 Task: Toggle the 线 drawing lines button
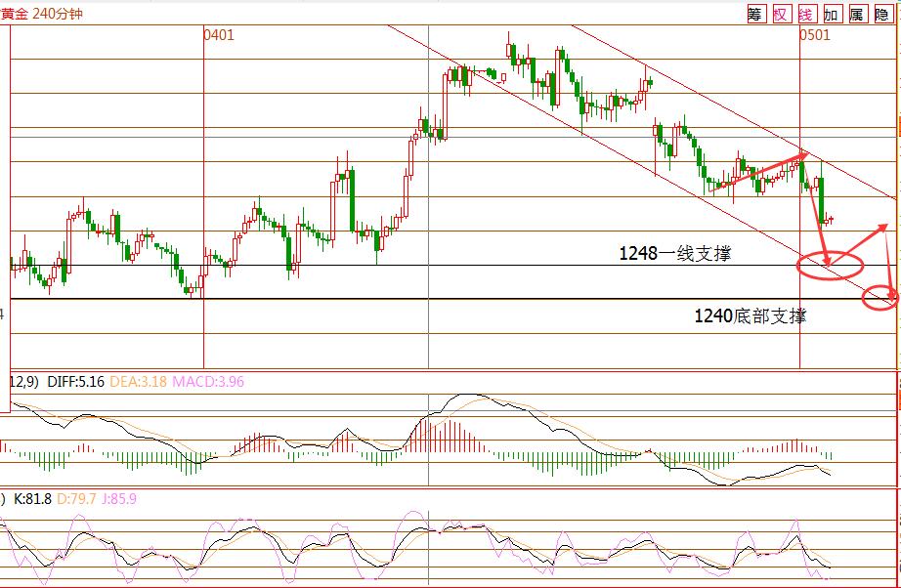pos(805,14)
